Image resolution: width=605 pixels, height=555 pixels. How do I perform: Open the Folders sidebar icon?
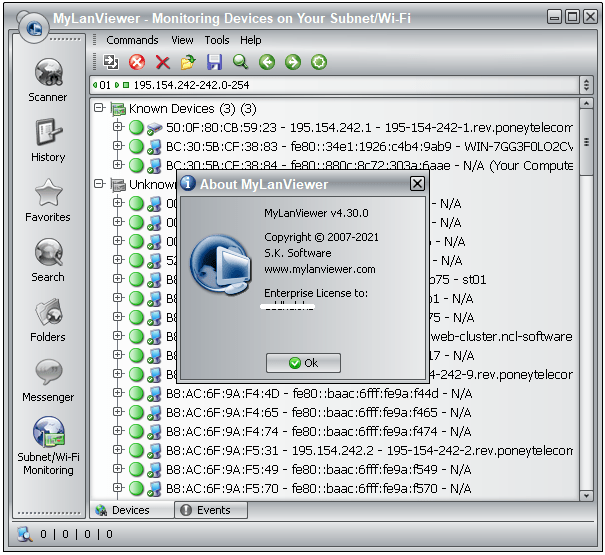pyautogui.click(x=48, y=312)
